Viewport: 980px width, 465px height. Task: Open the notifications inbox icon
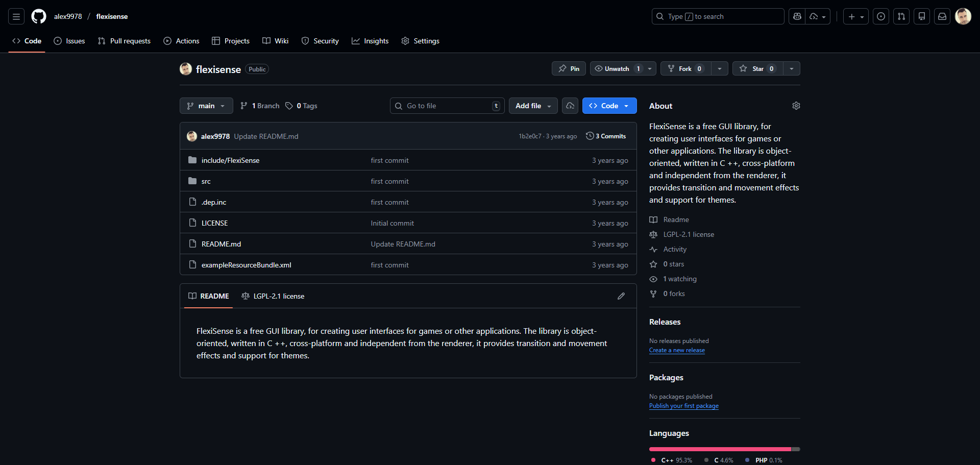point(942,16)
